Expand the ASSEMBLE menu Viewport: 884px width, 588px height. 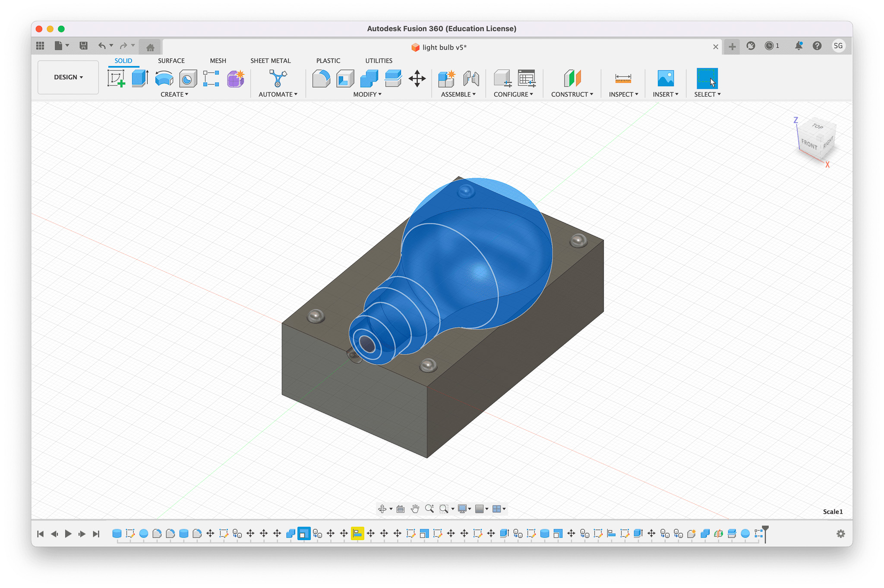pos(458,94)
